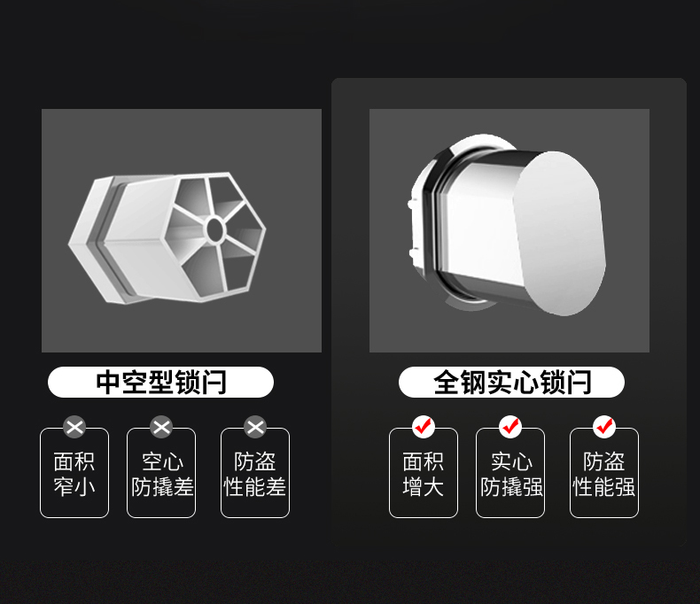Open the solid steel latch image
Image resolution: width=700 pixels, height=604 pixels.
coord(509,230)
